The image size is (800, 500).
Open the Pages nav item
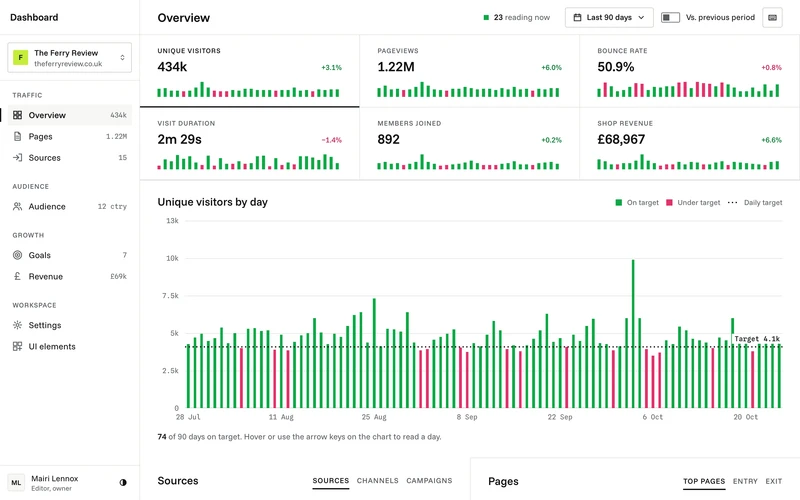pos(69,137)
